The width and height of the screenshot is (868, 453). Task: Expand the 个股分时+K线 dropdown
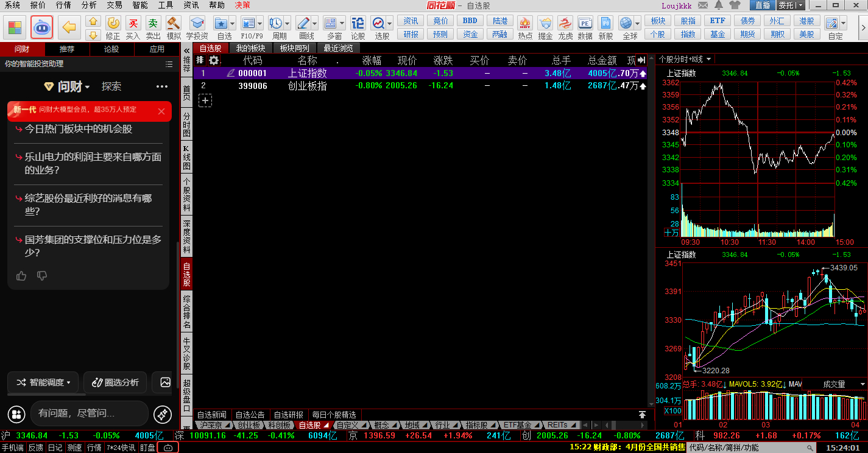coord(685,59)
